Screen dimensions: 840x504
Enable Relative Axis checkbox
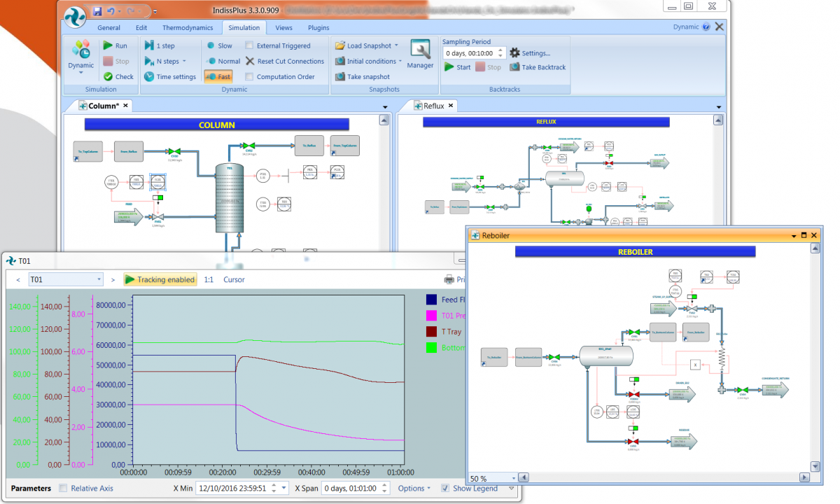pyautogui.click(x=64, y=488)
